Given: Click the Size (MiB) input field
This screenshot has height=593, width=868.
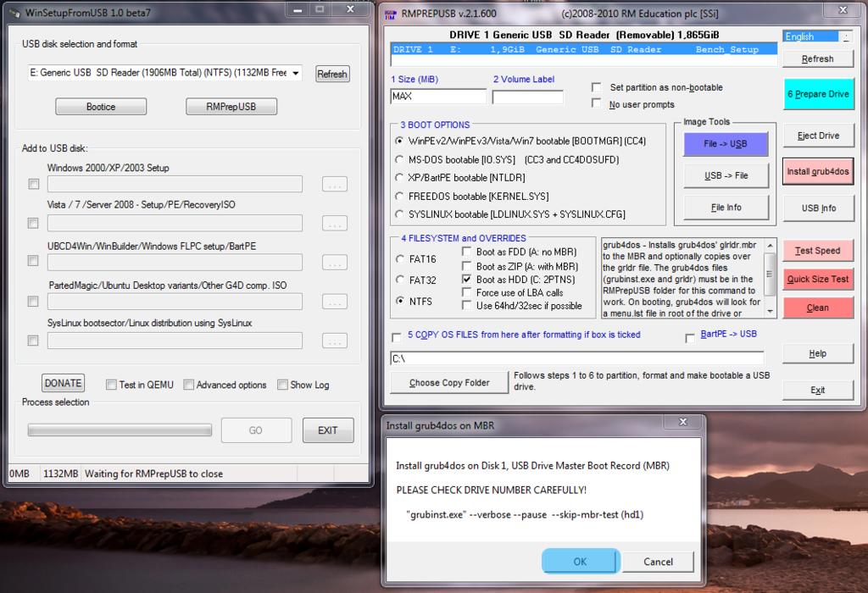Looking at the screenshot, I should pos(438,97).
